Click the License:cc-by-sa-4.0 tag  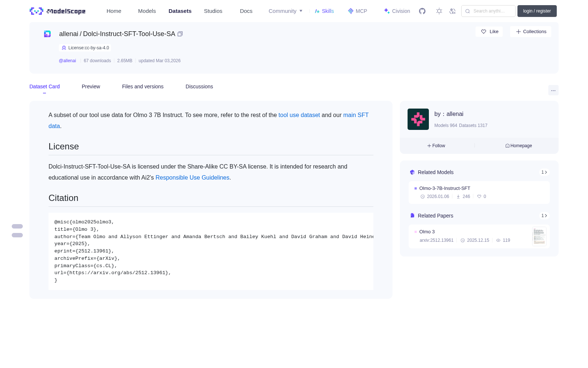pos(85,48)
